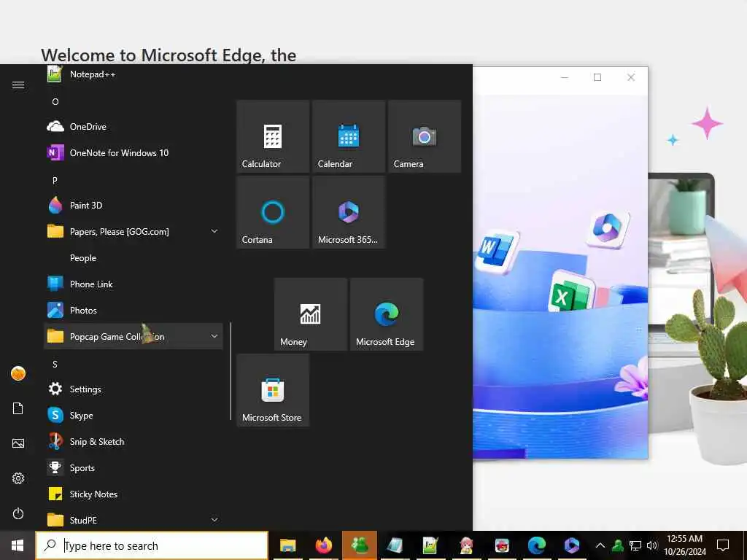Open Snip & Sketch
This screenshot has width=747, height=560.
coord(133,441)
